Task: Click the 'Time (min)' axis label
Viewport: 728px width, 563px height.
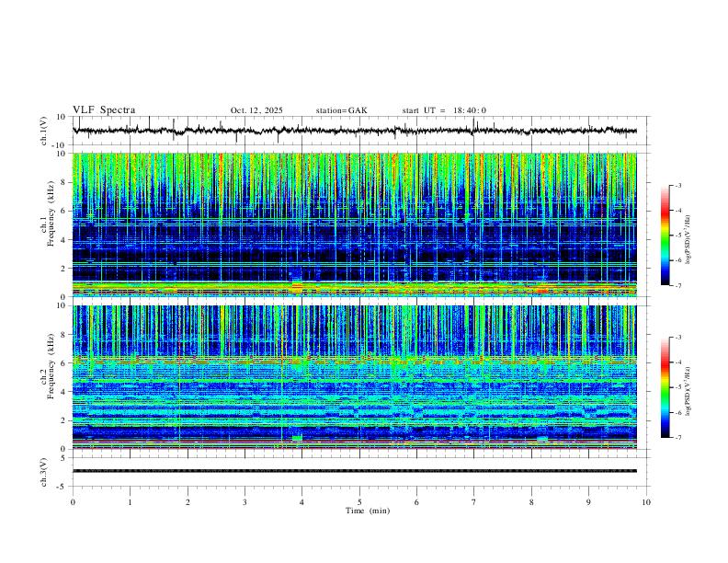Action: point(368,511)
